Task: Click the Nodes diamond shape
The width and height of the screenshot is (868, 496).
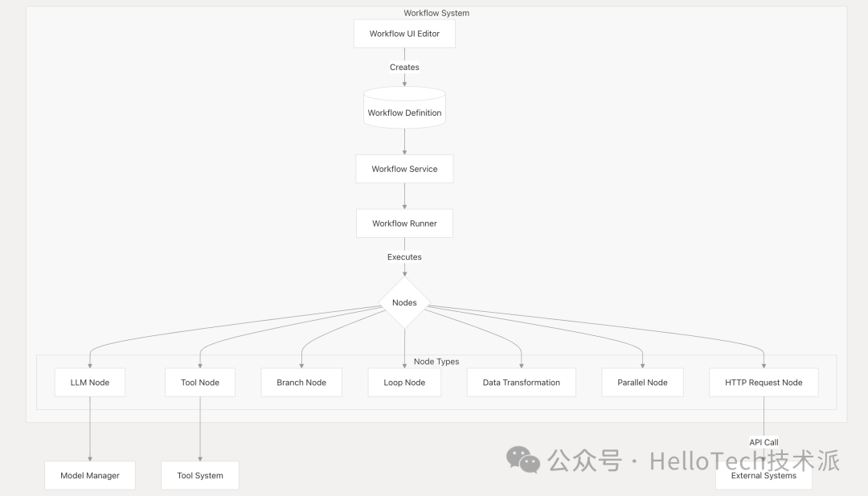Action: pos(404,303)
